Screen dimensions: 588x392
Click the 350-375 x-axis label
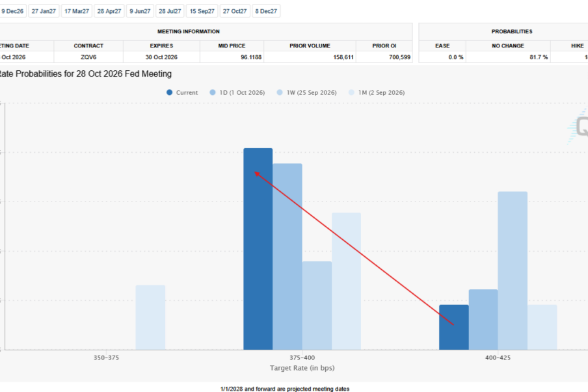click(x=106, y=358)
